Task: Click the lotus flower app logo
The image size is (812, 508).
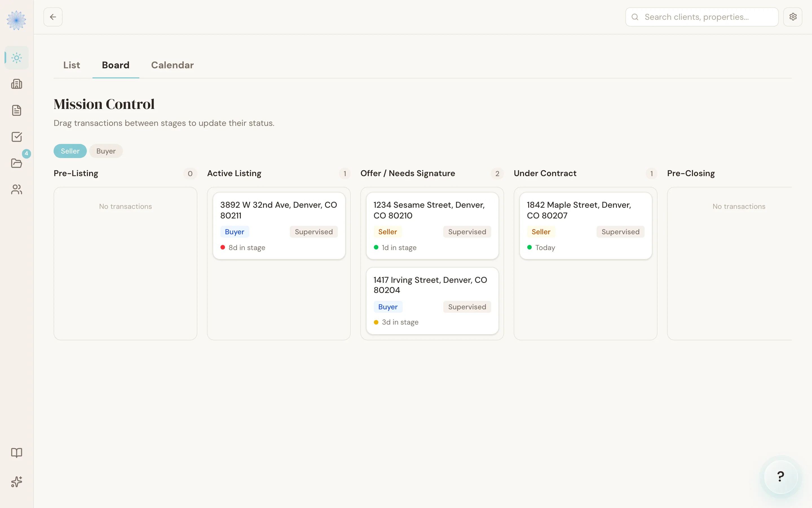Action: click(x=16, y=20)
